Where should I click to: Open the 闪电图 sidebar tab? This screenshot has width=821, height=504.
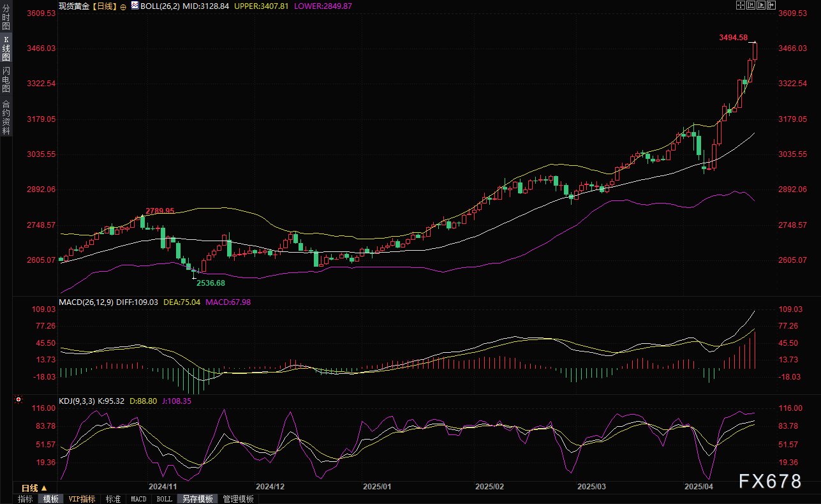pos(6,80)
